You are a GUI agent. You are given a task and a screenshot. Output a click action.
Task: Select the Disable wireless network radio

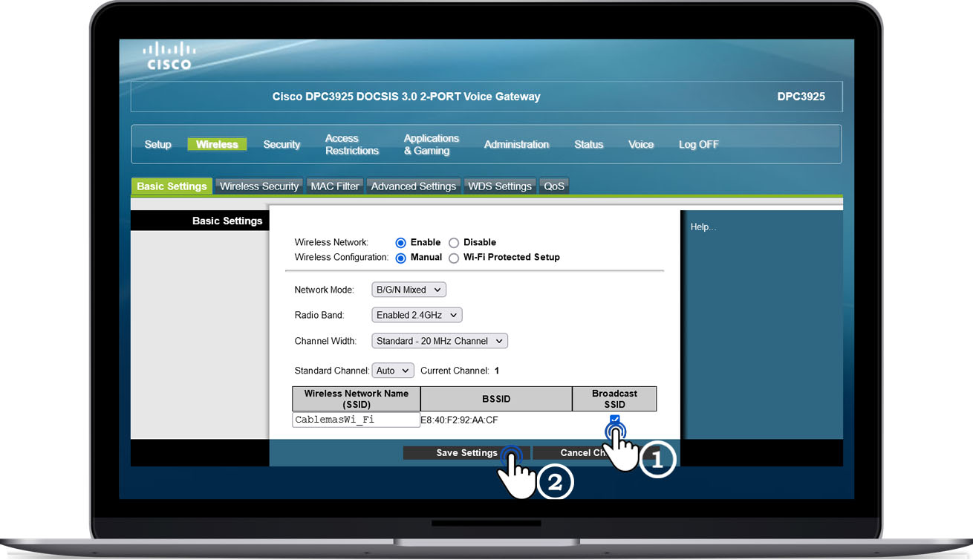(454, 243)
